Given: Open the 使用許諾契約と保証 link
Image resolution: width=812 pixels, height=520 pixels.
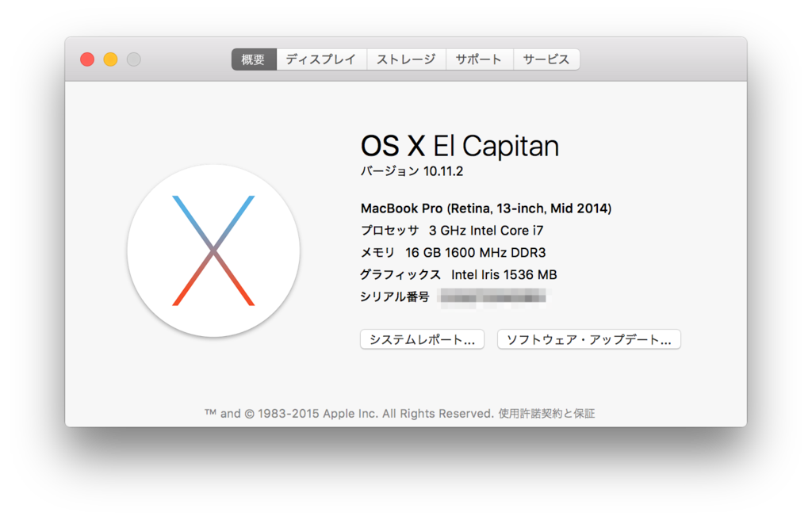Looking at the screenshot, I should tap(546, 413).
